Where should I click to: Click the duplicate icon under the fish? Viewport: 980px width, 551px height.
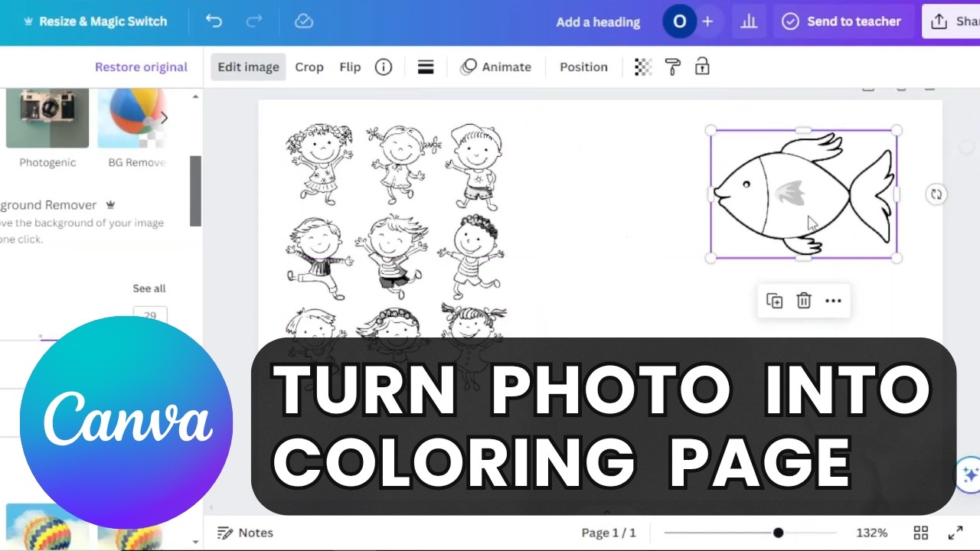[774, 301]
